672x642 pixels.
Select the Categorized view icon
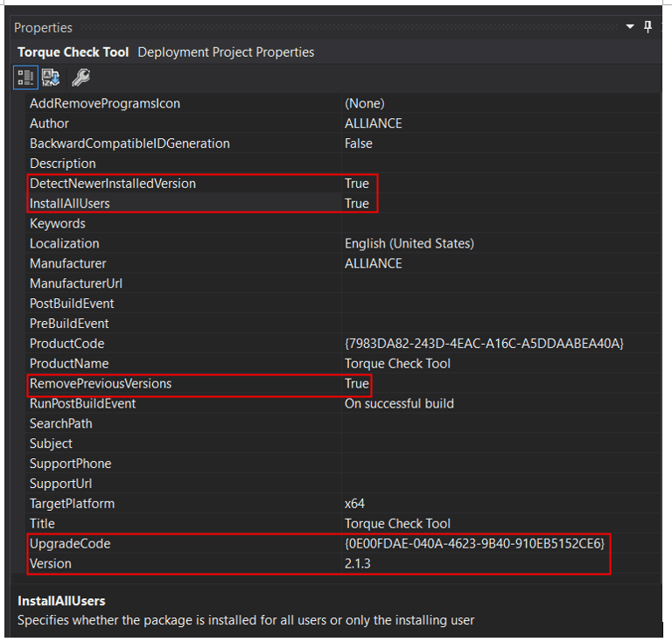click(x=25, y=78)
